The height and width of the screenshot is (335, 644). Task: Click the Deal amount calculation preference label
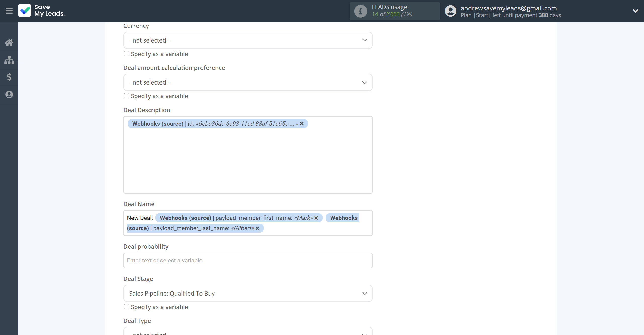pyautogui.click(x=174, y=68)
